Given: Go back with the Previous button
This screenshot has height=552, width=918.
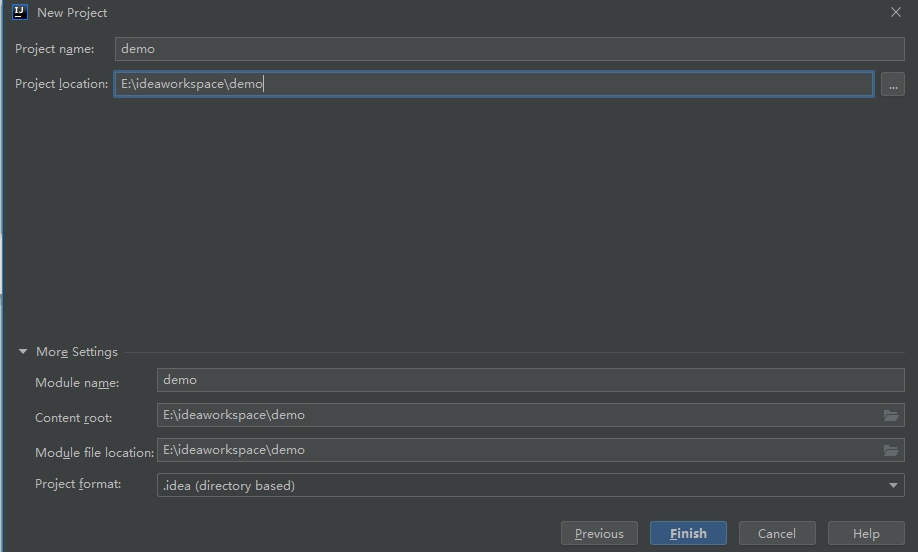Looking at the screenshot, I should click(x=599, y=534).
